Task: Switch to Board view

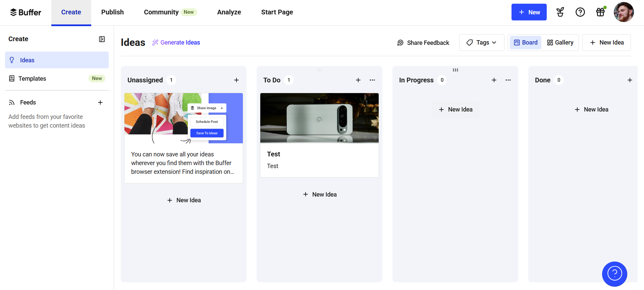Action: pos(526,43)
